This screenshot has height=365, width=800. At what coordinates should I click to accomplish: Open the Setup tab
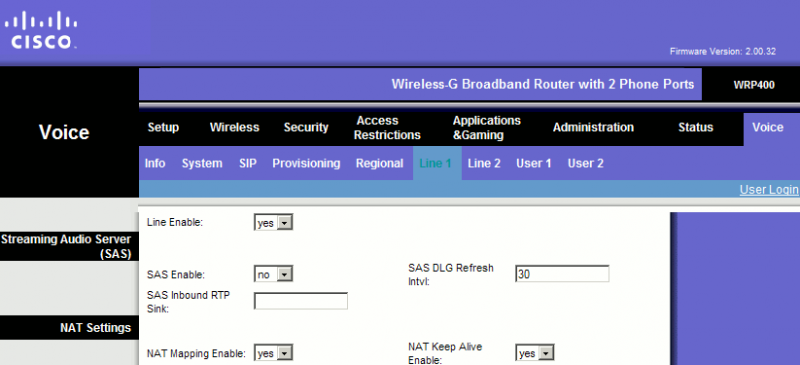163,128
